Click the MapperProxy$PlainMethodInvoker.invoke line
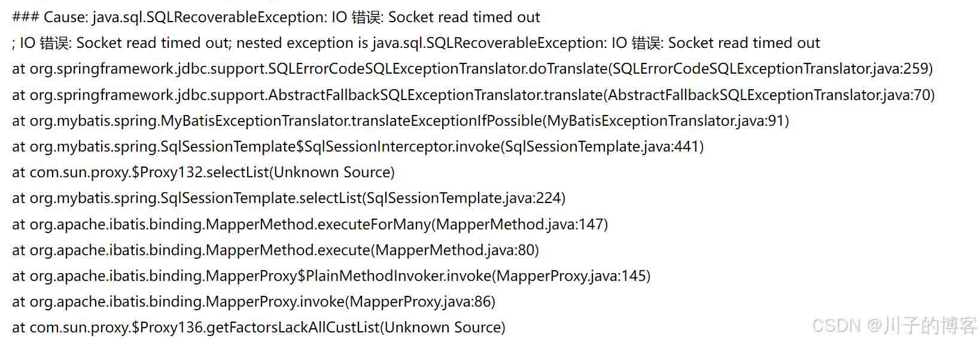Viewport: 980px width, 342px height. coord(331,276)
